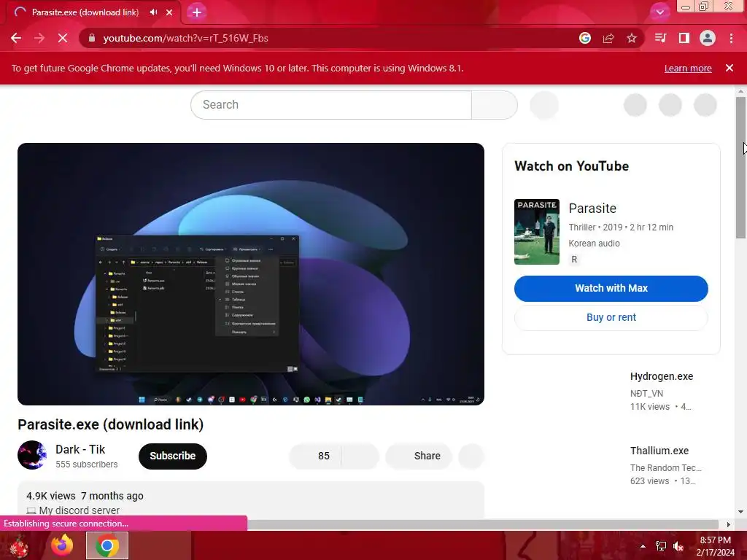Viewport: 747px width, 560px height.
Task: Subscribe to Dark - Tik
Action: coord(173,456)
